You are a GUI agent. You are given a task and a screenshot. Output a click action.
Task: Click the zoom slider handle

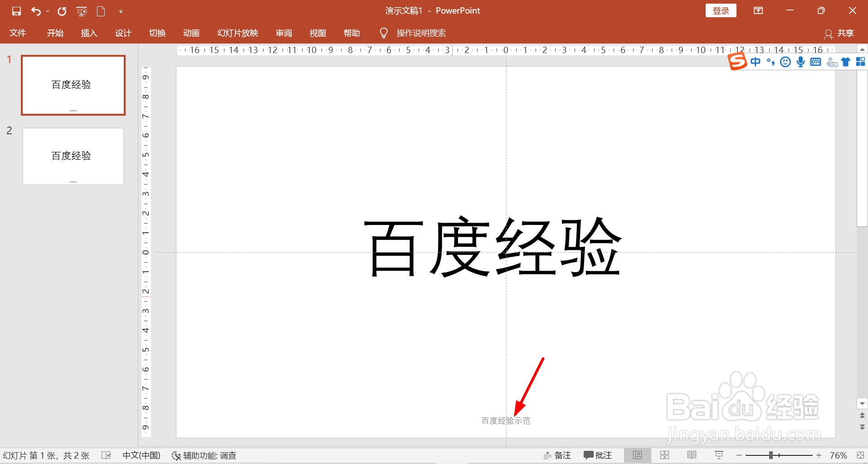(x=770, y=455)
